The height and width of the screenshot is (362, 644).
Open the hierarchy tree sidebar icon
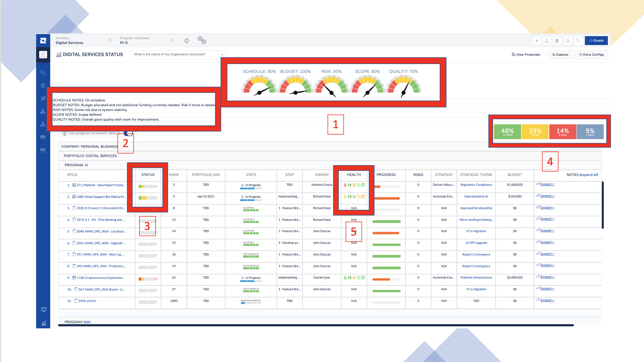point(43,111)
